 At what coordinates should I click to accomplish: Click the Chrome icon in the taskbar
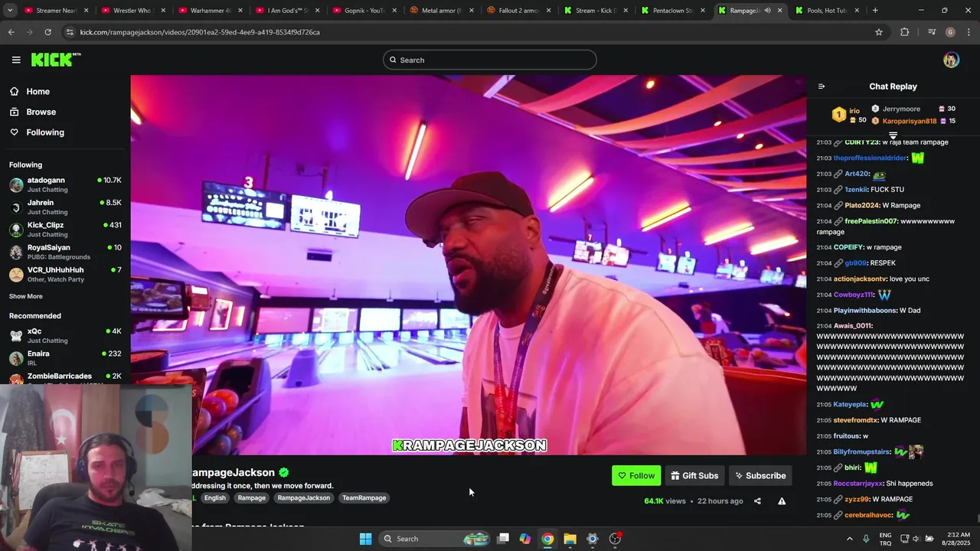tap(547, 539)
